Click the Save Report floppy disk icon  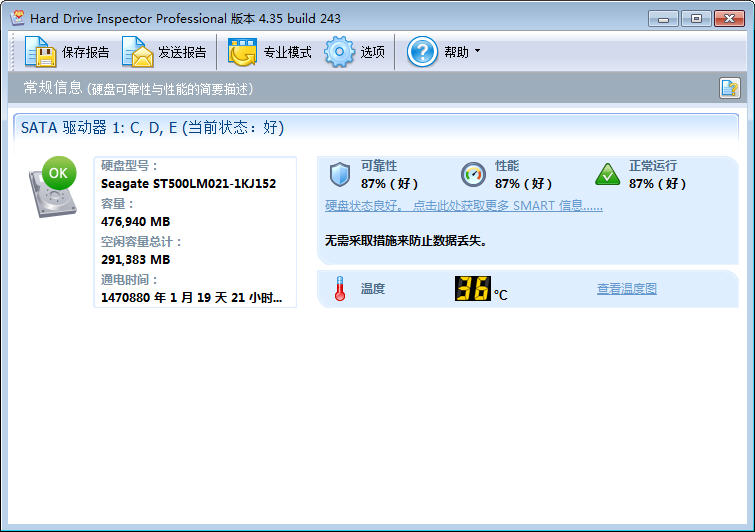click(40, 52)
